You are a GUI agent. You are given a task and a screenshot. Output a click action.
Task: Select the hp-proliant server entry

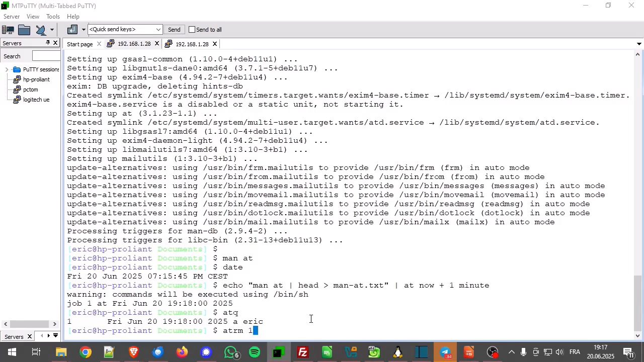click(x=36, y=79)
